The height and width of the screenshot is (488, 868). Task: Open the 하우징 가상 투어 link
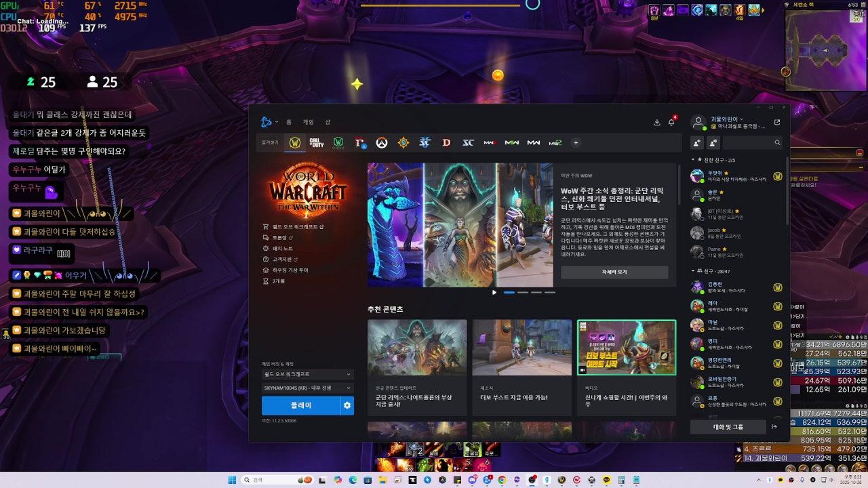285,270
